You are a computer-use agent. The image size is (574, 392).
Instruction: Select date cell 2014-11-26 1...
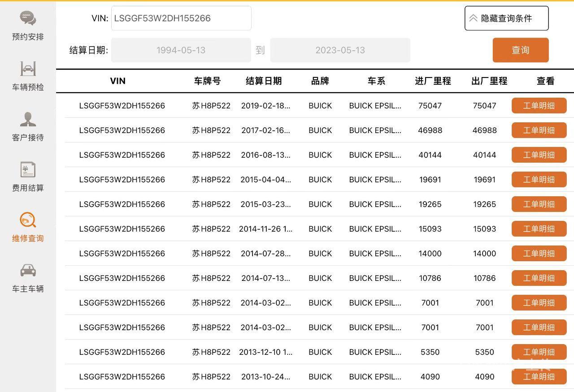pos(266,229)
